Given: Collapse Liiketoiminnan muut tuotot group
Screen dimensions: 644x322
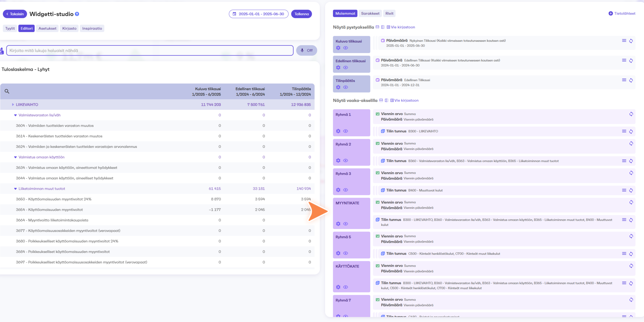Looking at the screenshot, I should click(x=15, y=189).
